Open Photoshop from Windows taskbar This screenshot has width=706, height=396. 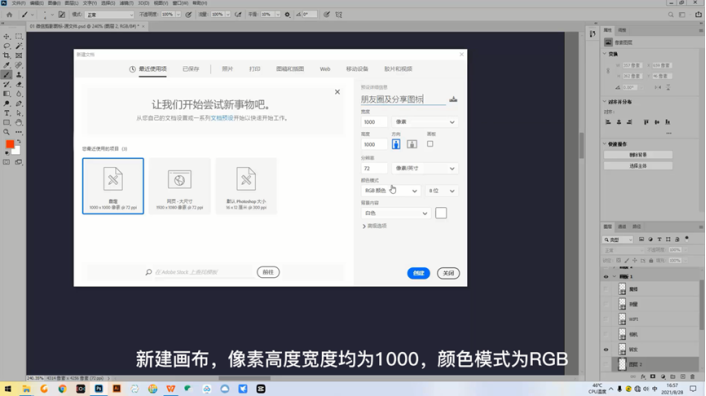[x=99, y=389]
